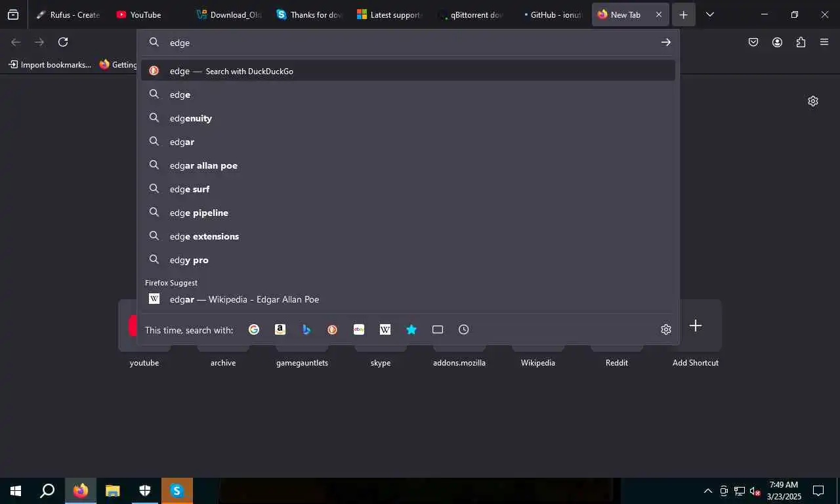The height and width of the screenshot is (504, 840).
Task: Select the edge surf suggestion
Action: pyautogui.click(x=408, y=189)
